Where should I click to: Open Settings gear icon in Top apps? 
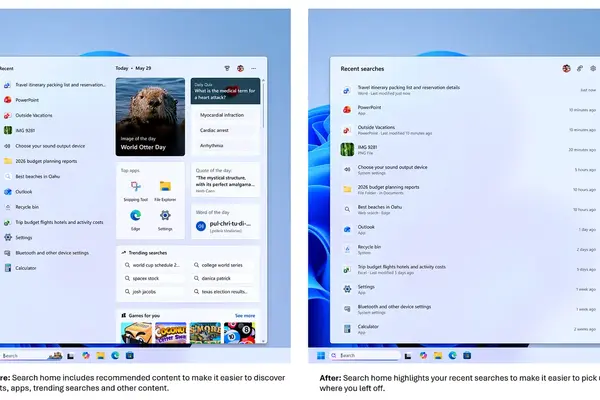tap(165, 216)
